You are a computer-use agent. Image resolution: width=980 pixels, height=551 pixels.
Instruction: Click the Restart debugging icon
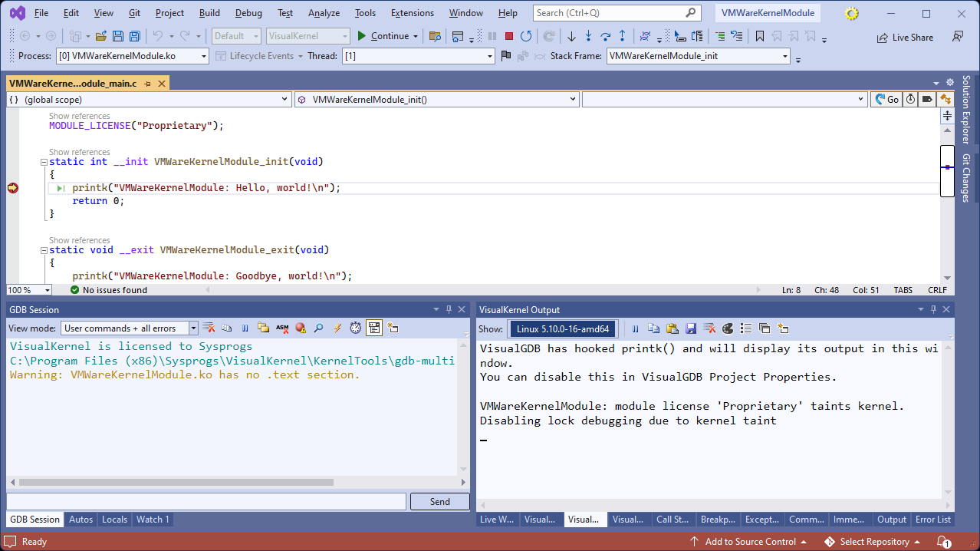click(x=526, y=36)
